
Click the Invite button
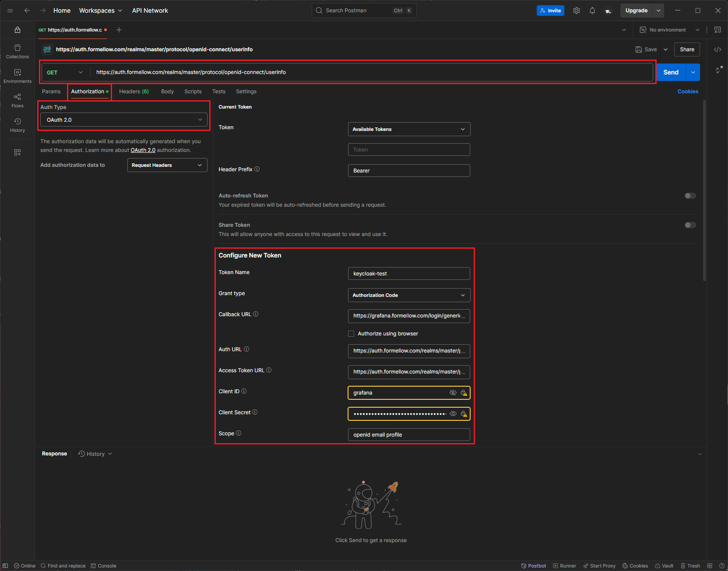[550, 11]
